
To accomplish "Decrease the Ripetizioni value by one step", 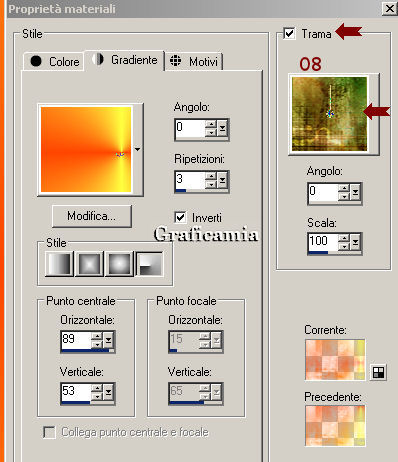I will [210, 185].
